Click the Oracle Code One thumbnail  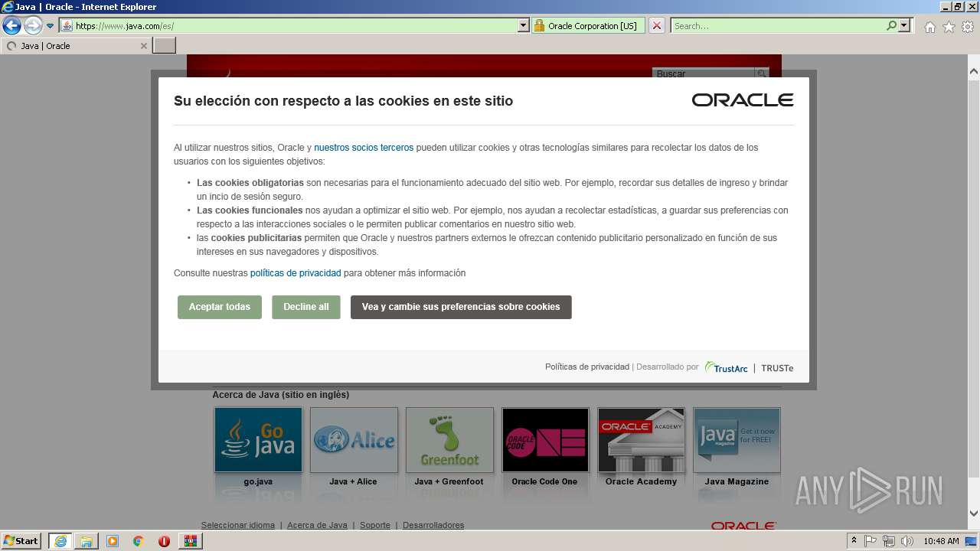(545, 440)
